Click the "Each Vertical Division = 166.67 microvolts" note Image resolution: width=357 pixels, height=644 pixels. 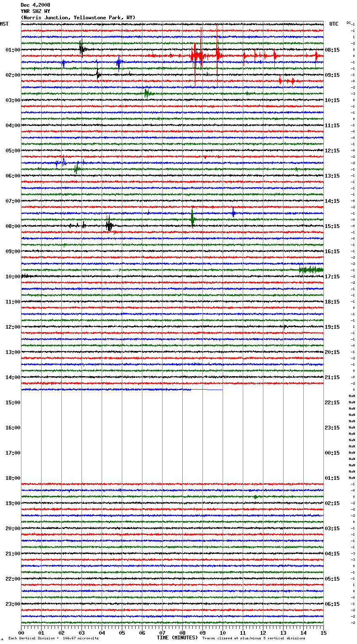point(53,639)
